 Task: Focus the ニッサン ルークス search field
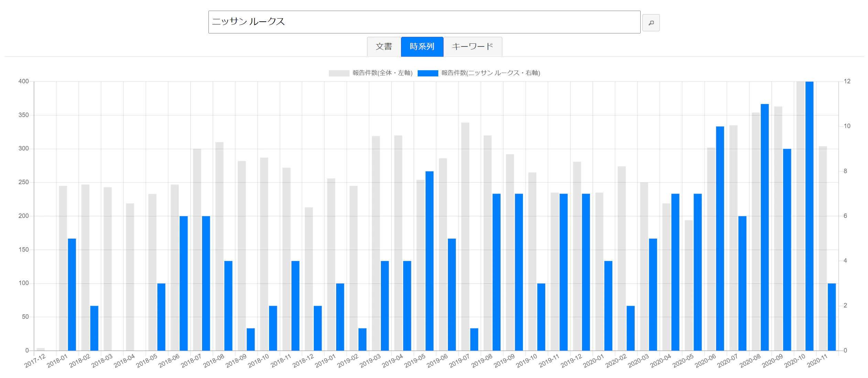(424, 22)
